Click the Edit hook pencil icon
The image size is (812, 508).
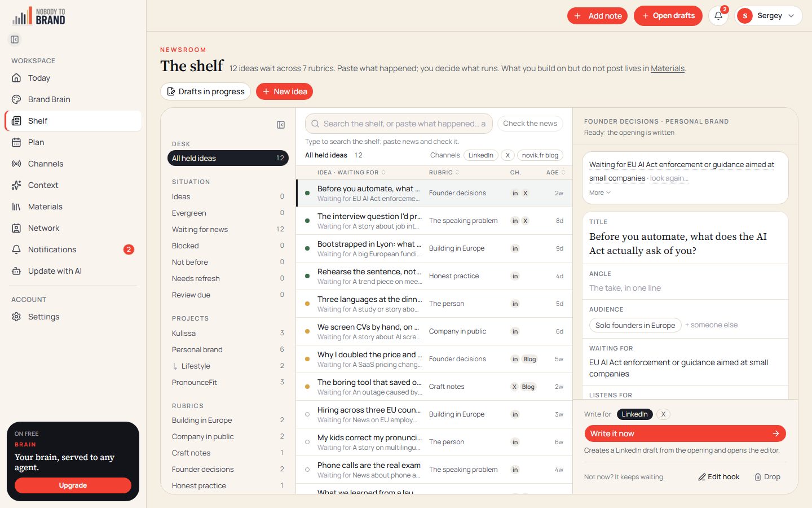coord(702,477)
